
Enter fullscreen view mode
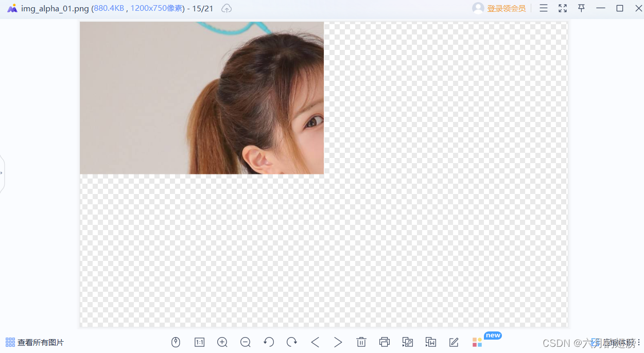pyautogui.click(x=563, y=8)
